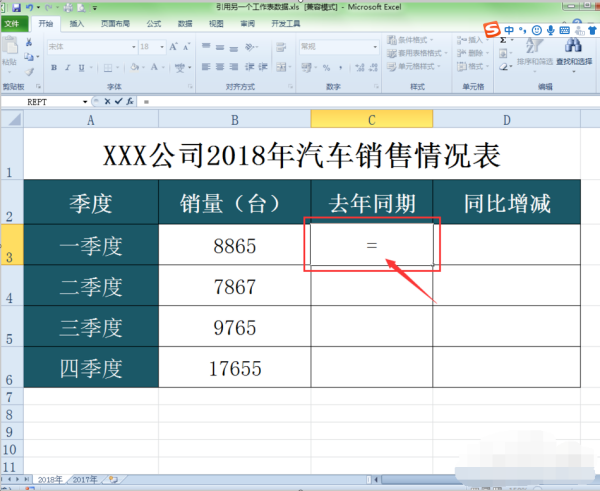600x491 pixels.
Task: Open the customize quick access toolbar arrow
Action: (95, 8)
